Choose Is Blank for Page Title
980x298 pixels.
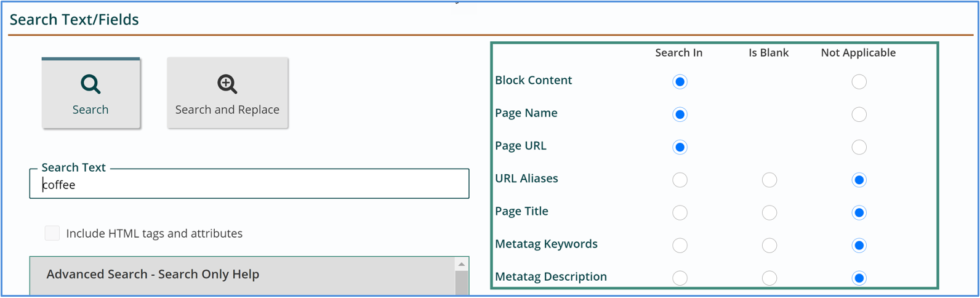[x=769, y=212]
